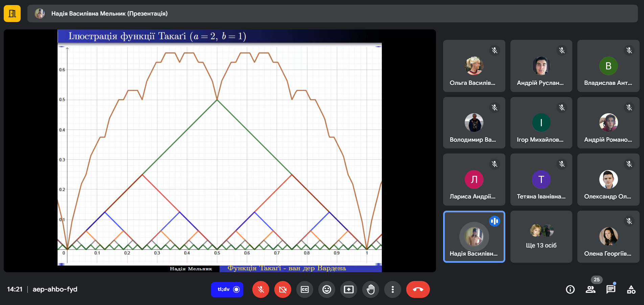644x305 pixels.
Task: Click the yellow companion mode icon
Action: [x=12, y=14]
